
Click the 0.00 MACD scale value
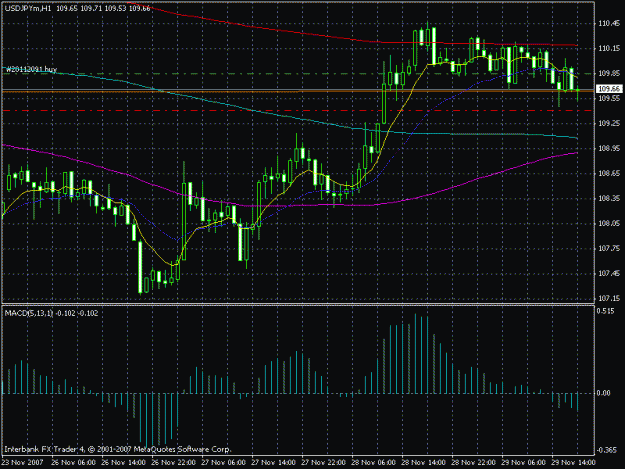click(604, 393)
